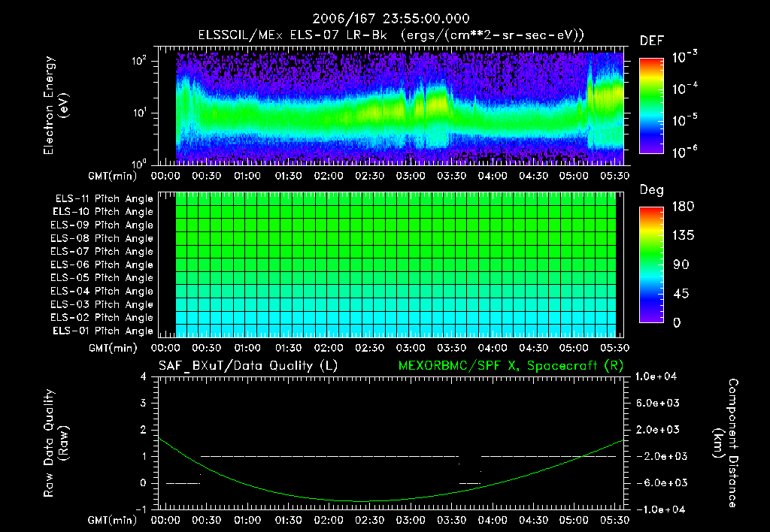
Task: Select the ELS-10 Pitch Angle row label
Action: tap(103, 212)
